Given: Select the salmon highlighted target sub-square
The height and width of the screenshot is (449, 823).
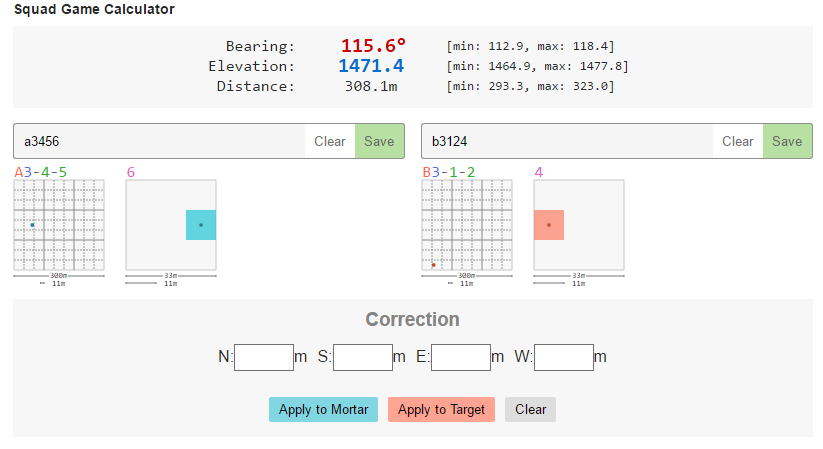Looking at the screenshot, I should click(549, 225).
